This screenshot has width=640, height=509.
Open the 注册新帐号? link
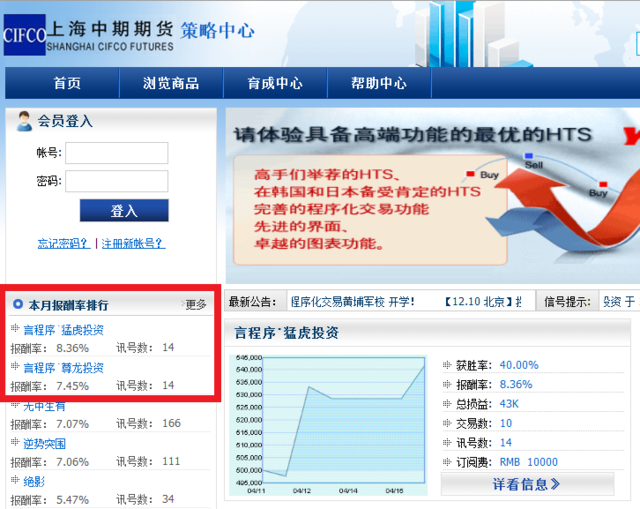[x=133, y=244]
